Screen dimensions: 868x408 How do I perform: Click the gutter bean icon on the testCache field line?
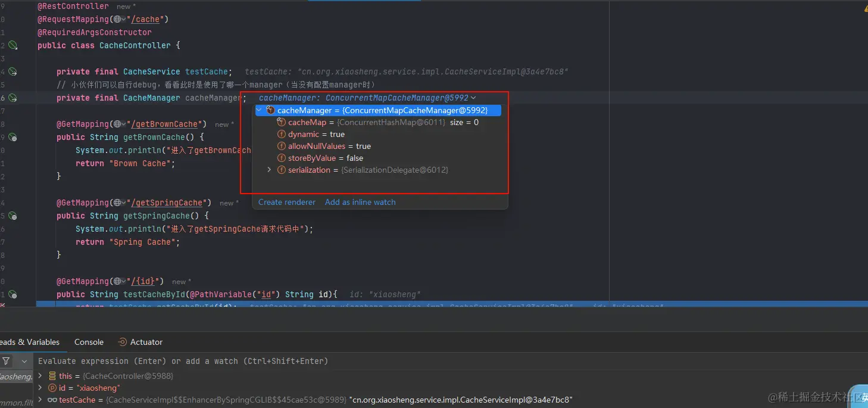(13, 71)
